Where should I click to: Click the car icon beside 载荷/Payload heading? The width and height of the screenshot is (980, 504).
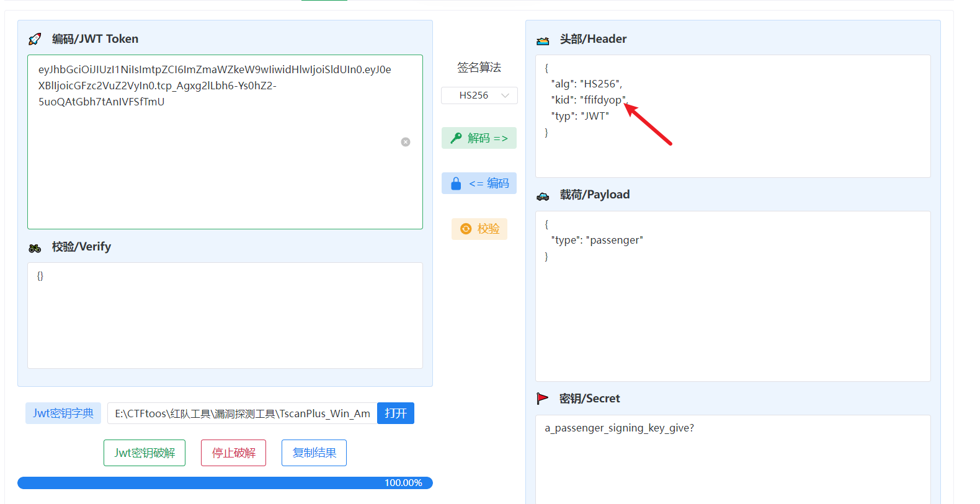[x=543, y=197]
